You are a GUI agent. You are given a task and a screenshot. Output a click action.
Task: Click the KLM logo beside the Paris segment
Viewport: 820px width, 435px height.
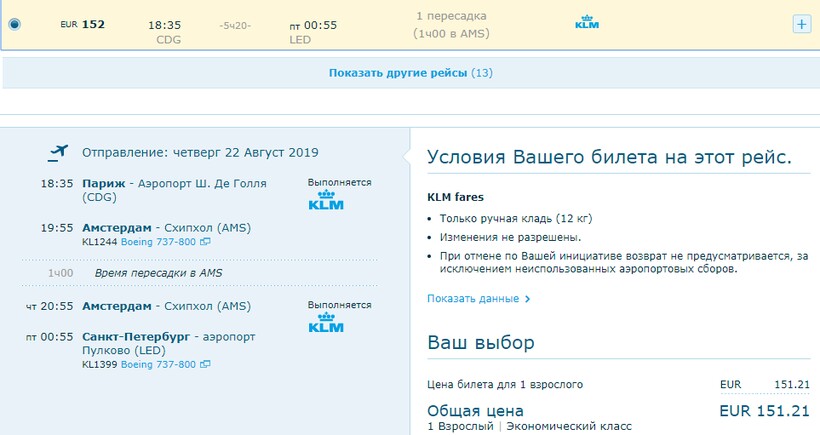325,204
